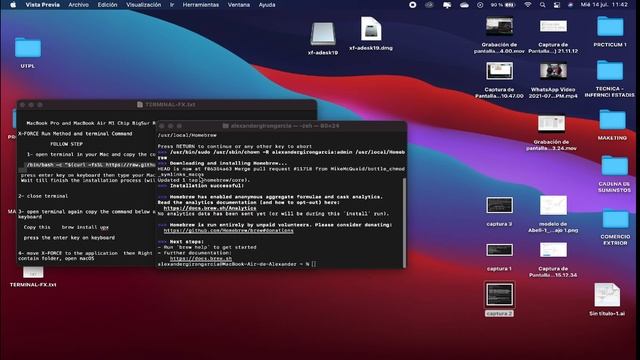Select the Captura de Pantalla...10.47.00 thumbnail

pos(499,71)
